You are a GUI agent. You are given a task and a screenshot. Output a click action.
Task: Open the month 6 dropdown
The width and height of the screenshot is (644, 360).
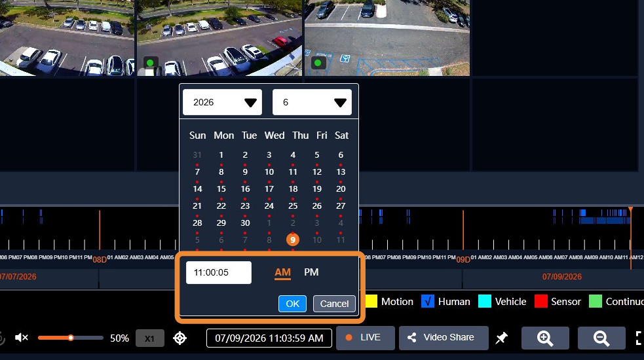(x=312, y=102)
